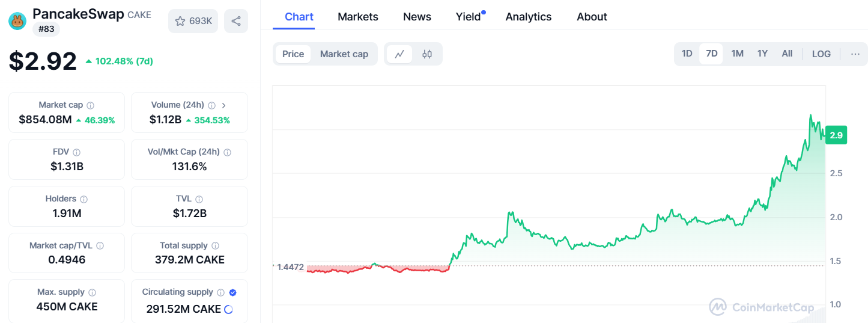Open the three-dot chart options menu
The image size is (868, 323).
[855, 54]
